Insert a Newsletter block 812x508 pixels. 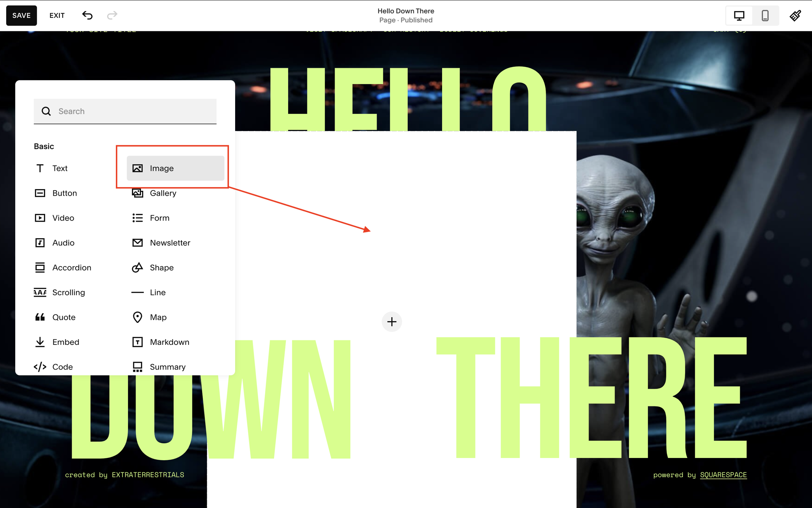click(x=170, y=242)
